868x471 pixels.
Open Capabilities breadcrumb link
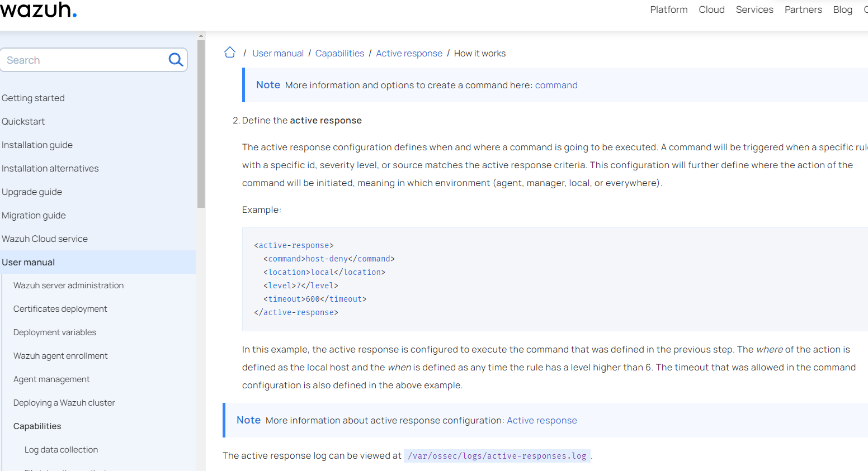tap(339, 53)
